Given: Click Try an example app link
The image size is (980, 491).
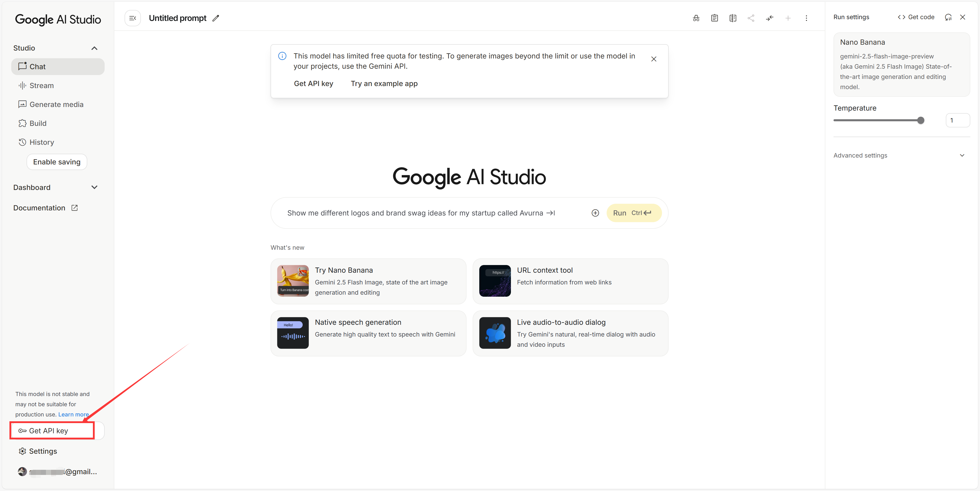Looking at the screenshot, I should [x=384, y=83].
